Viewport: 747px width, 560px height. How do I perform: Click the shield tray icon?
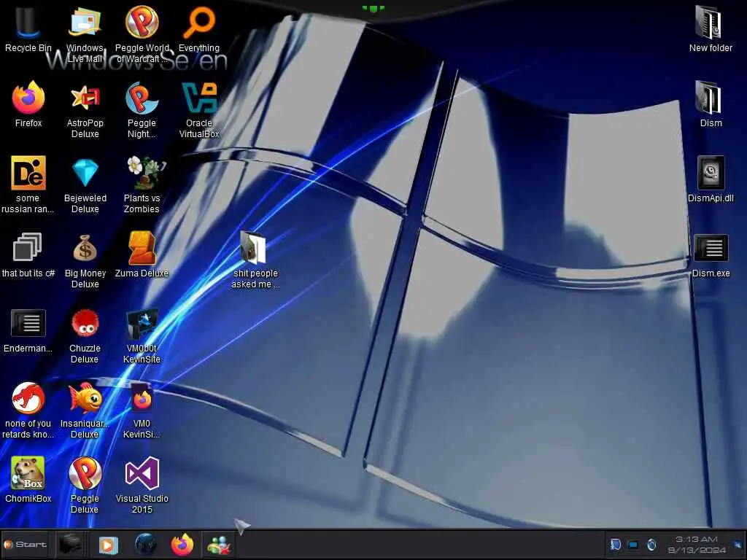[616, 544]
